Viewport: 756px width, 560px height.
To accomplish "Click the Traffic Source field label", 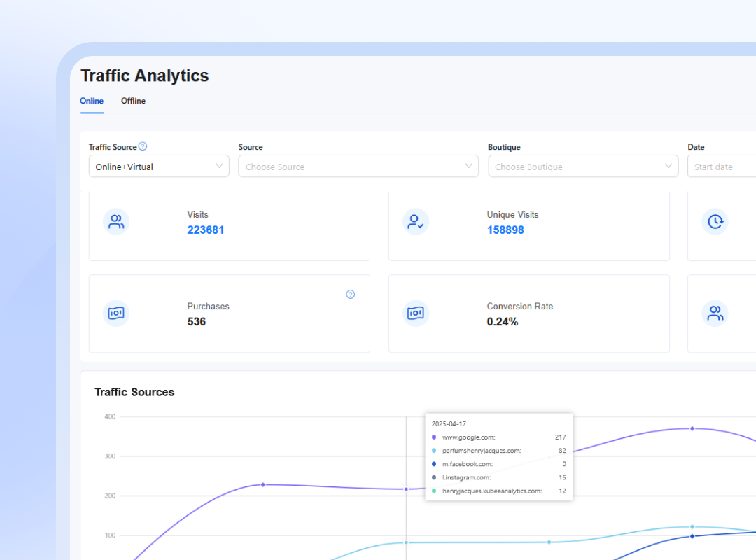I will click(x=113, y=147).
